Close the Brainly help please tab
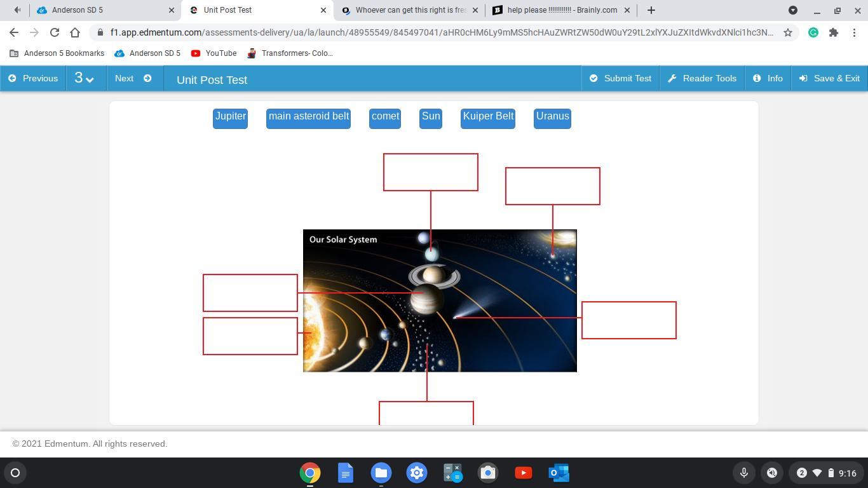Image resolution: width=868 pixels, height=488 pixels. point(627,10)
